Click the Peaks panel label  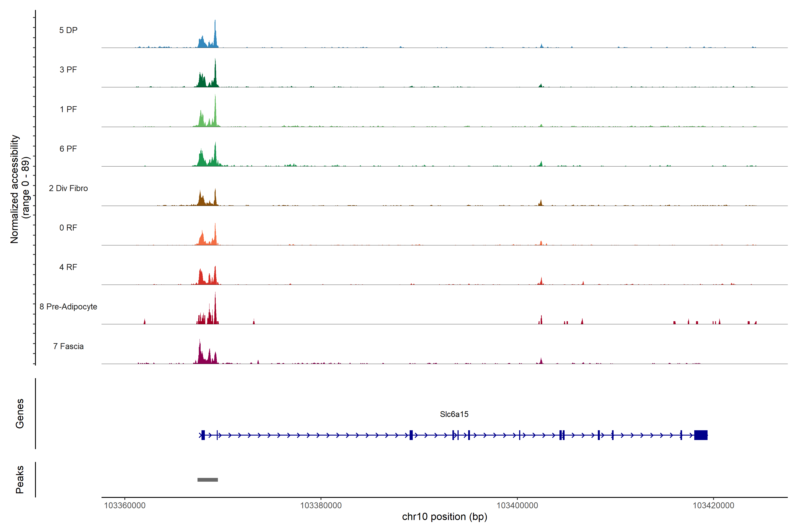pos(20,479)
